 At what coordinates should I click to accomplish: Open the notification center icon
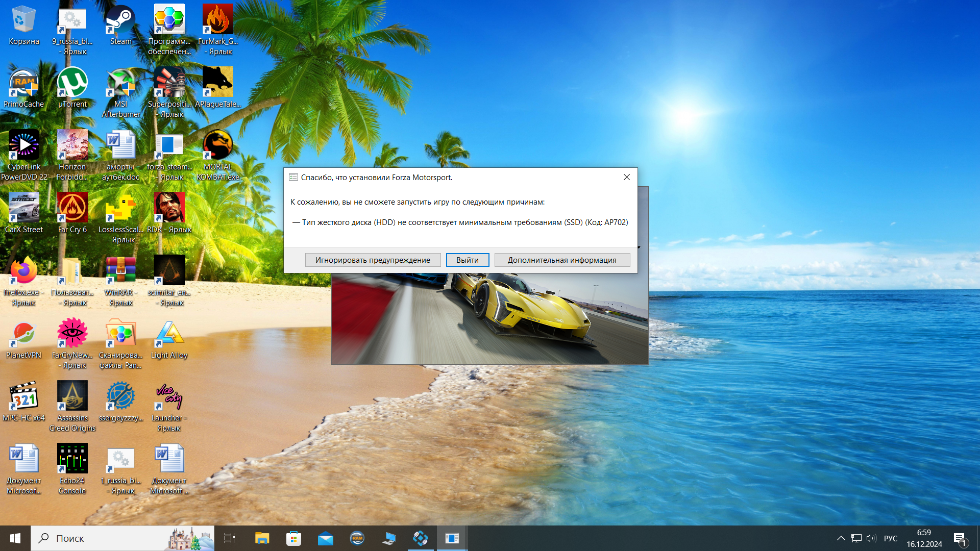960,538
